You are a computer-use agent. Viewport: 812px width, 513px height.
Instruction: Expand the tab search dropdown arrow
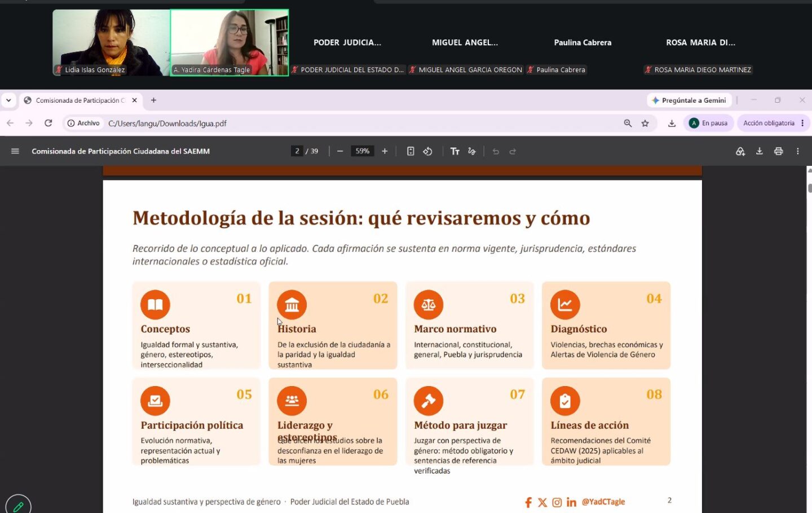8,100
